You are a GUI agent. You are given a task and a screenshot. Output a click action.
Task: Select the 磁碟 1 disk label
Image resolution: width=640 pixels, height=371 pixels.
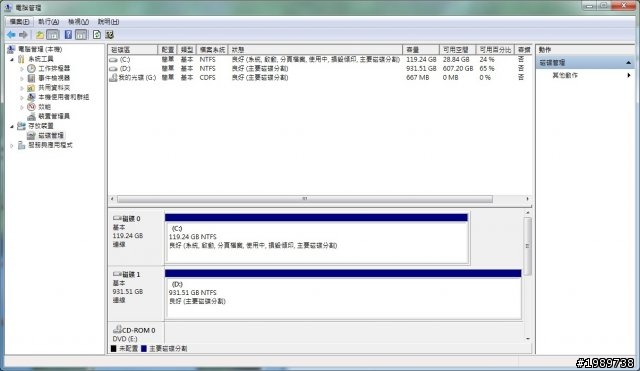tap(136, 293)
